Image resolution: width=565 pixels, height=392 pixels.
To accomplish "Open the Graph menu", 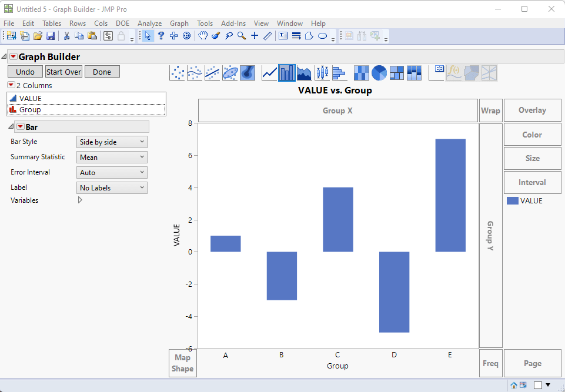I will 179,24.
